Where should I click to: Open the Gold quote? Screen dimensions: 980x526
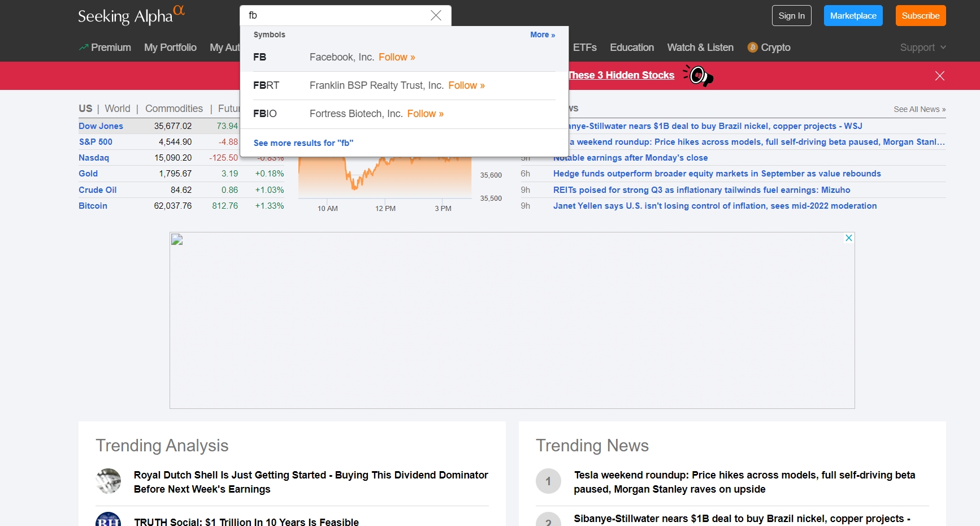tap(88, 174)
